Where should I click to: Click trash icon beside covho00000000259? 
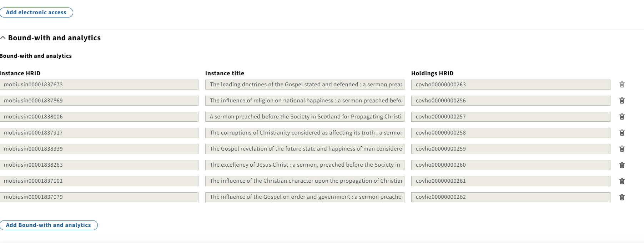point(622,149)
